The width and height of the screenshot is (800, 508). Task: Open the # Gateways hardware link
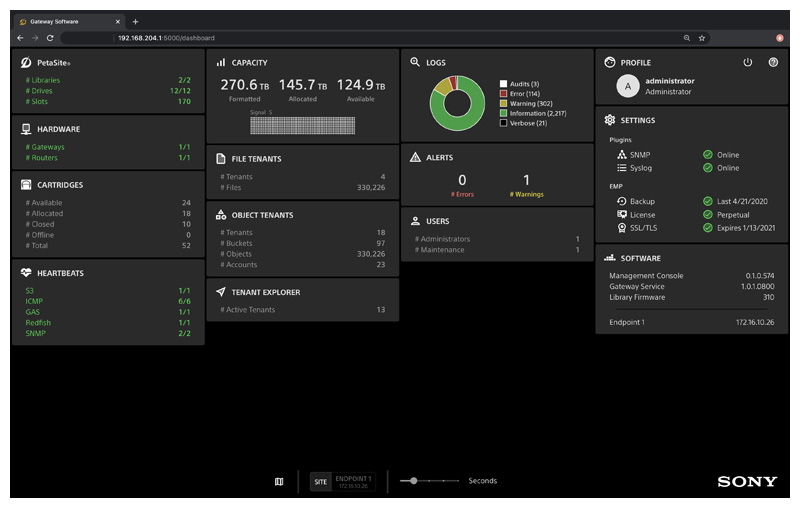click(x=46, y=147)
